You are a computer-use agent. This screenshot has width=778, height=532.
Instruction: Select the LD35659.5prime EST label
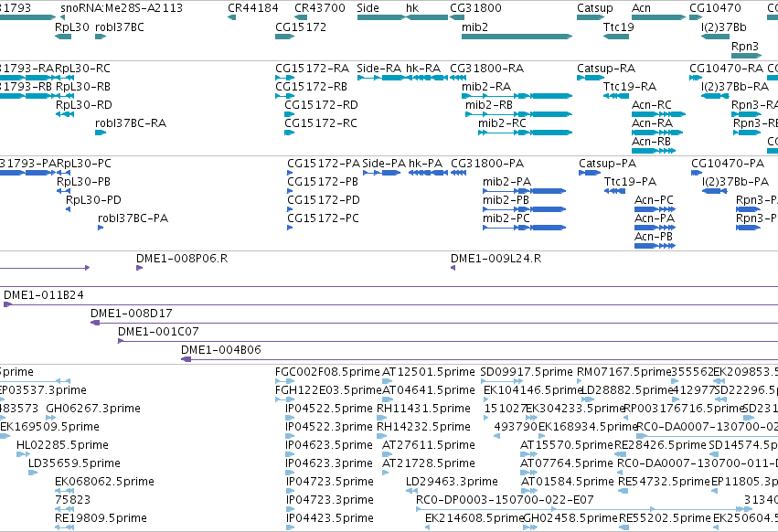click(74, 463)
